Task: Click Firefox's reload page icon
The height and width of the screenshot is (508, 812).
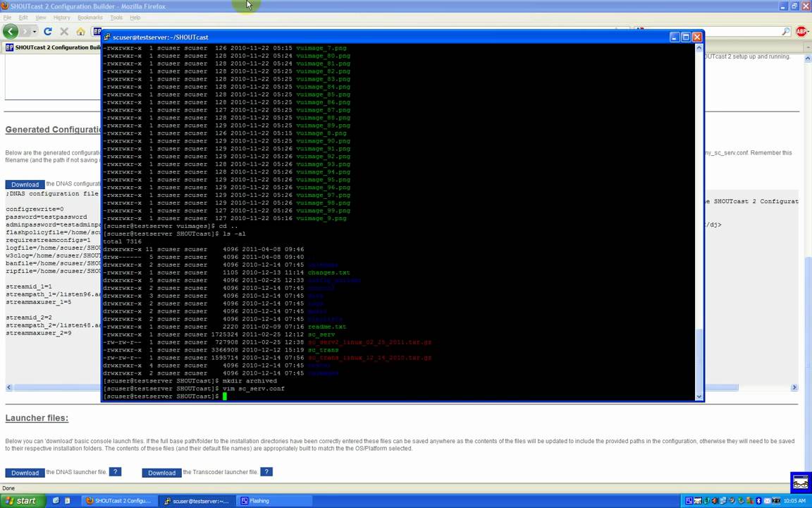Action: [x=48, y=32]
